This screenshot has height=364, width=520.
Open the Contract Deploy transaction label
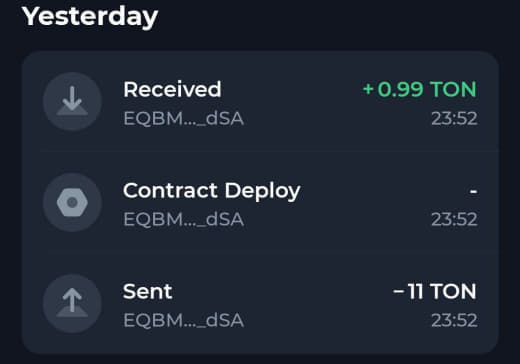point(212,191)
